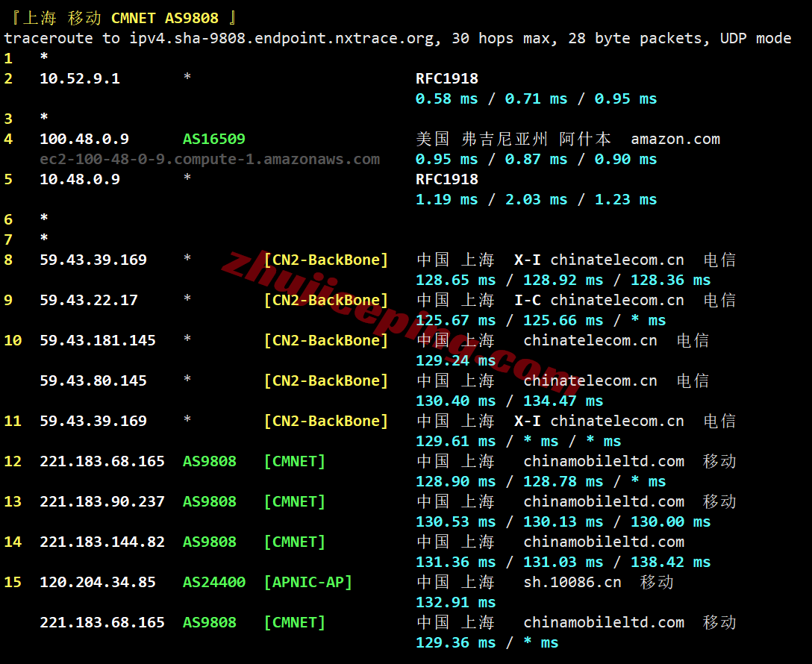Click latency value 129.24 ms

tap(456, 360)
